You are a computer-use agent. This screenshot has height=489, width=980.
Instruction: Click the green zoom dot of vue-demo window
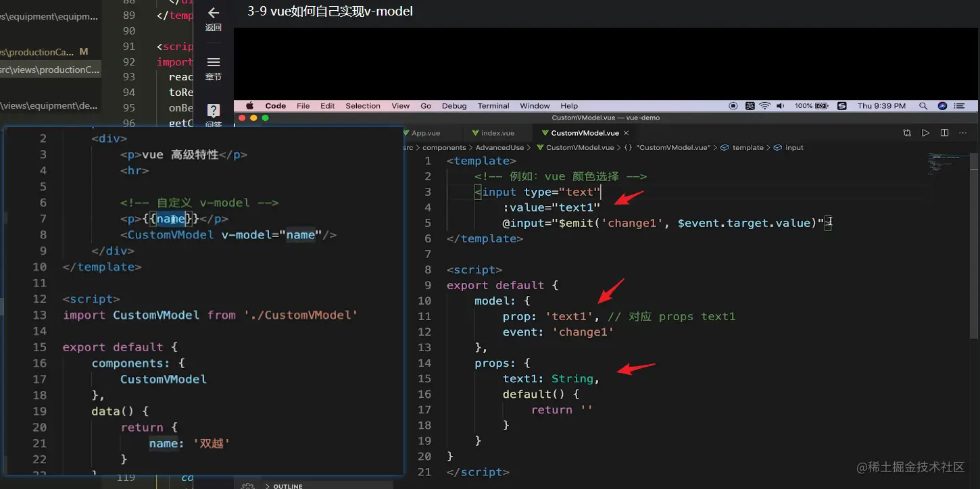tap(265, 118)
